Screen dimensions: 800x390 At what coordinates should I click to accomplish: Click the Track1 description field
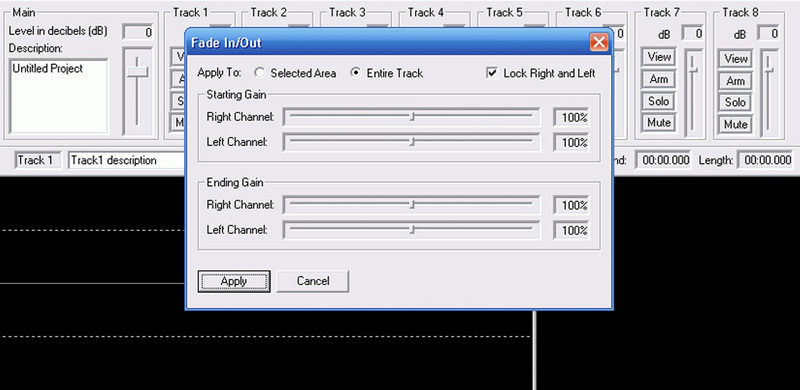click(x=126, y=160)
